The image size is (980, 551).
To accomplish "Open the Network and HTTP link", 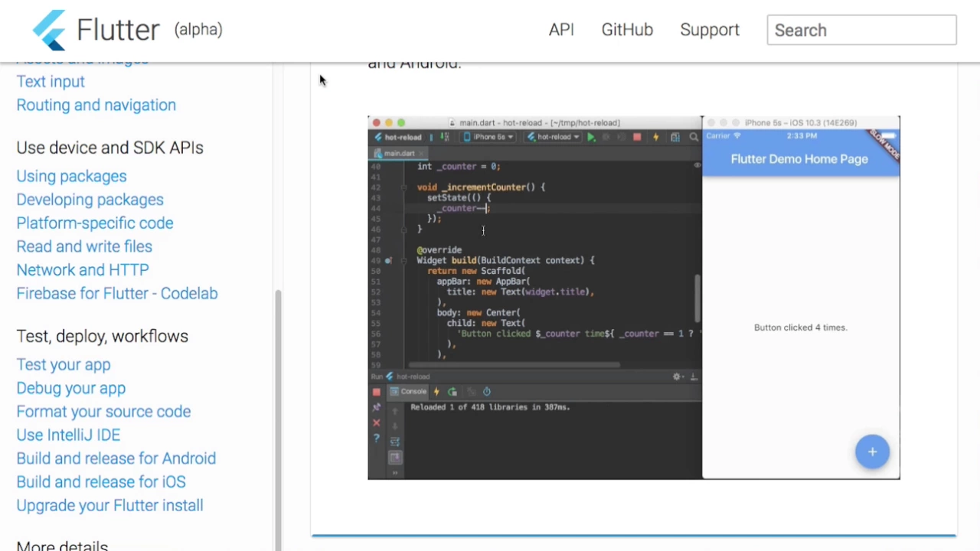I will pos(83,270).
